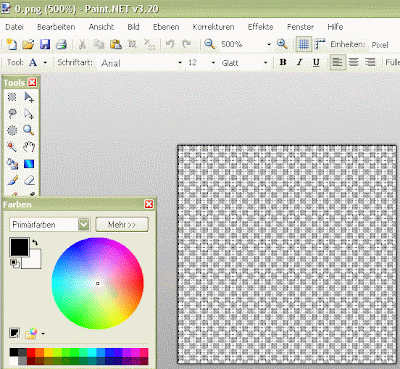Toggle underline text formatting
The image size is (400, 369).
(x=316, y=62)
